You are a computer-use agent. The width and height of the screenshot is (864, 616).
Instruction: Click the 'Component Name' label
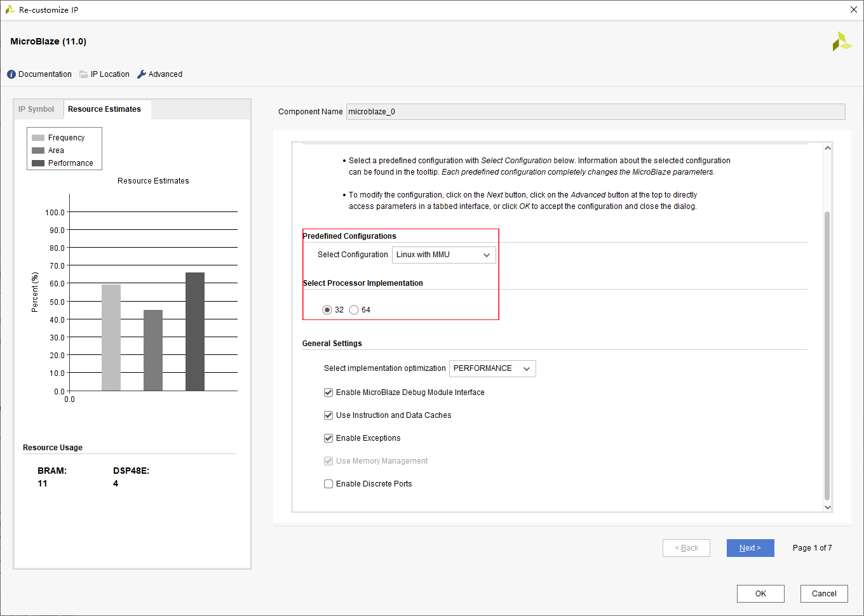pos(310,112)
